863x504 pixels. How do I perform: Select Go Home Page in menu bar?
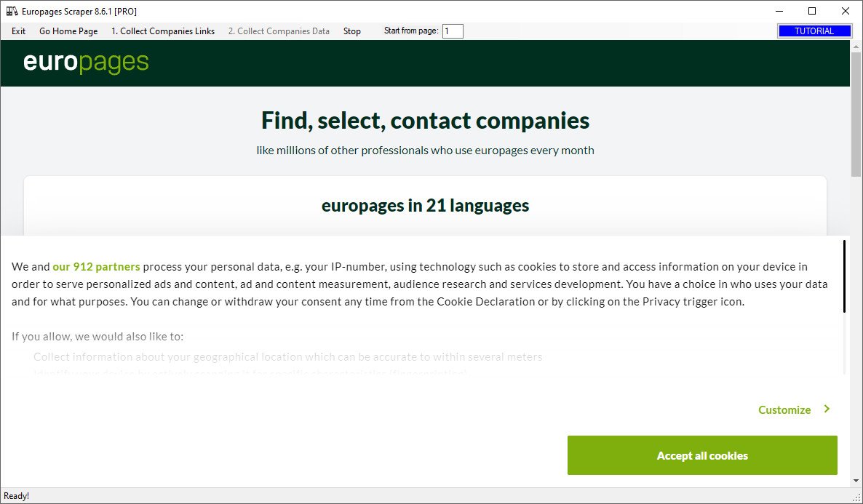[x=68, y=31]
